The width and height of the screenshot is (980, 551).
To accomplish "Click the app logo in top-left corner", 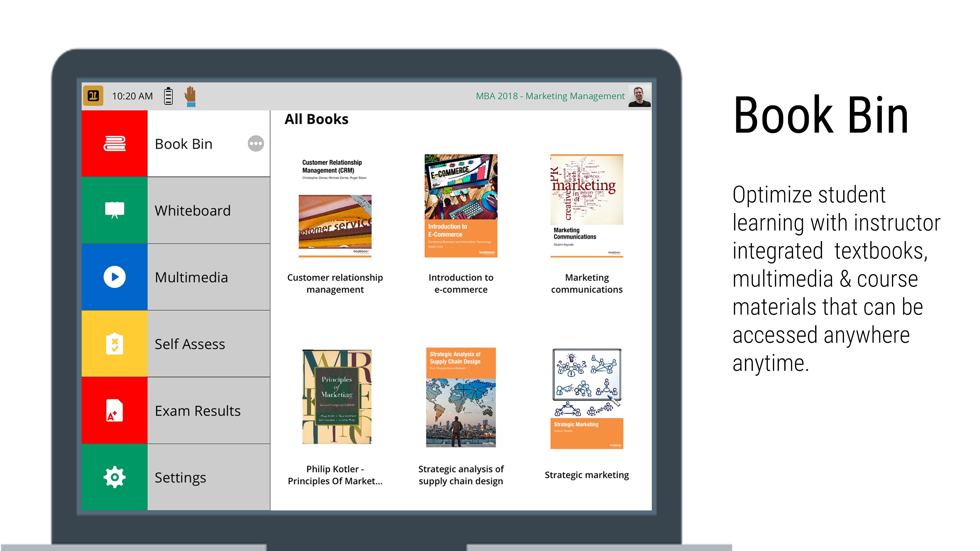I will tap(93, 96).
